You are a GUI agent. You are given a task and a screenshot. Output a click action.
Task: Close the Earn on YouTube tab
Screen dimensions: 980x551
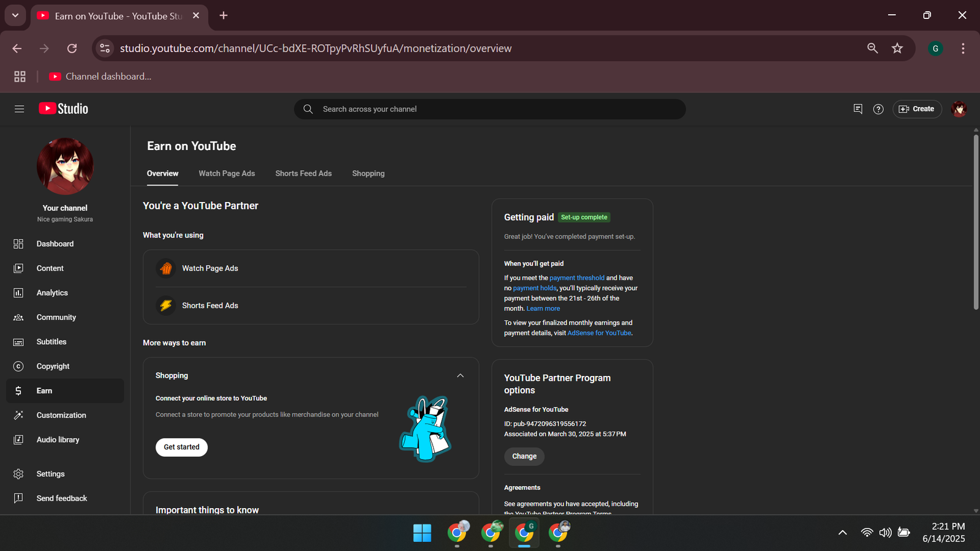point(196,15)
